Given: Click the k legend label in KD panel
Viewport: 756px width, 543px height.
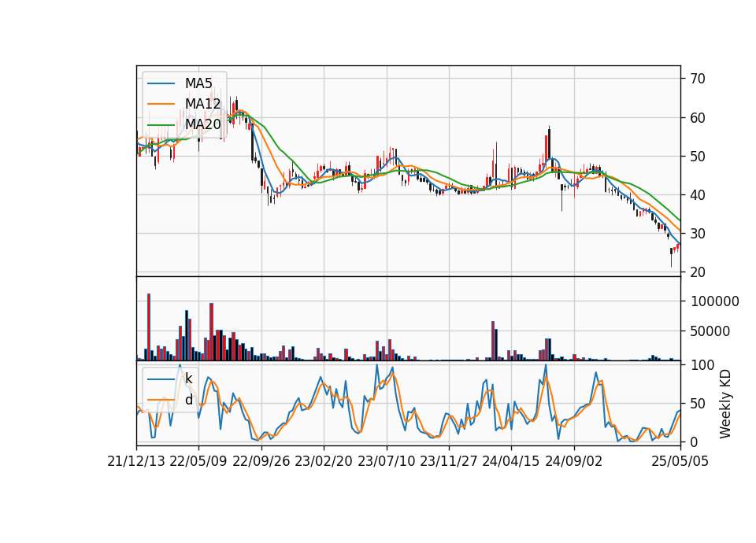Looking at the screenshot, I should (188, 379).
